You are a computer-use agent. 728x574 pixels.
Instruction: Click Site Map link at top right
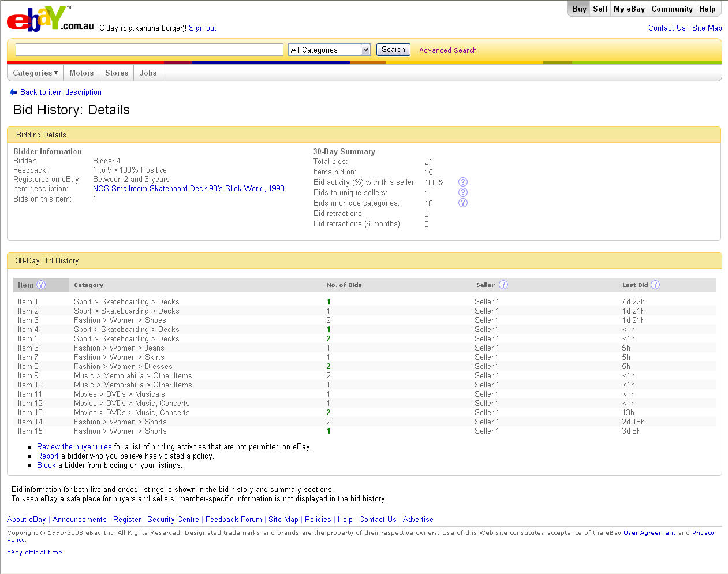pyautogui.click(x=707, y=28)
